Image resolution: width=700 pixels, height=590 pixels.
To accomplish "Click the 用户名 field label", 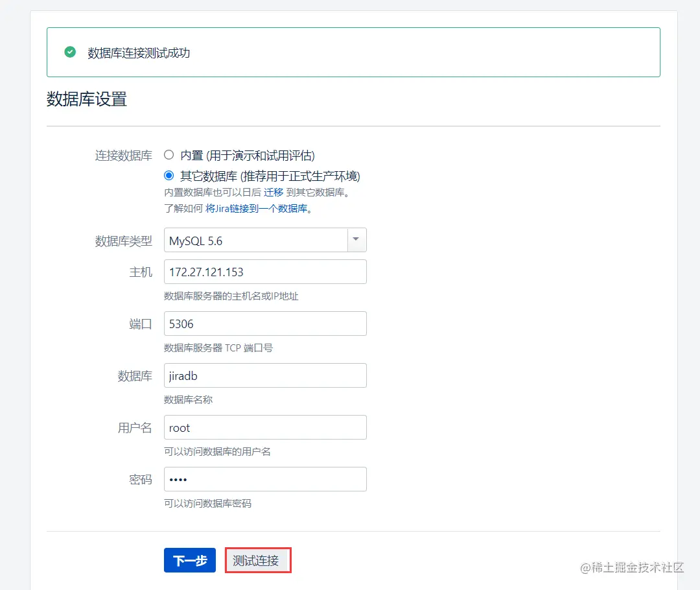I will tap(135, 428).
